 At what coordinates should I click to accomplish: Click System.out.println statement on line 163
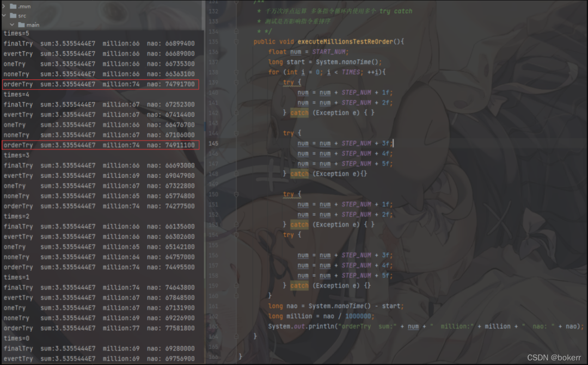point(426,326)
